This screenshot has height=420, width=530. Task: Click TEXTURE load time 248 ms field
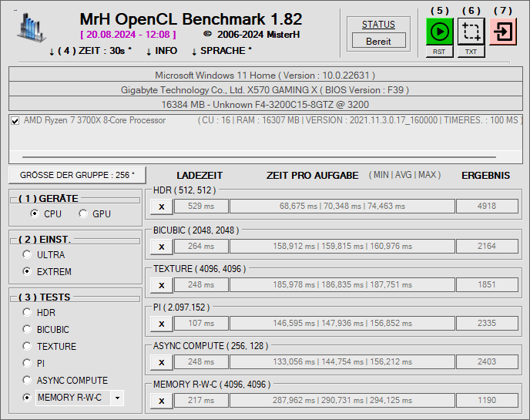click(x=201, y=284)
